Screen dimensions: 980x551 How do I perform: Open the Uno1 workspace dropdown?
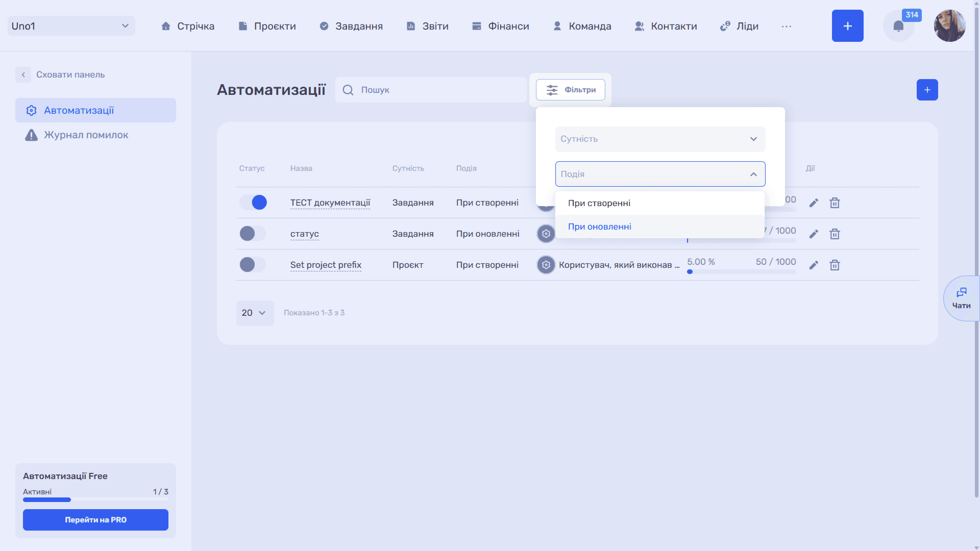point(71,26)
